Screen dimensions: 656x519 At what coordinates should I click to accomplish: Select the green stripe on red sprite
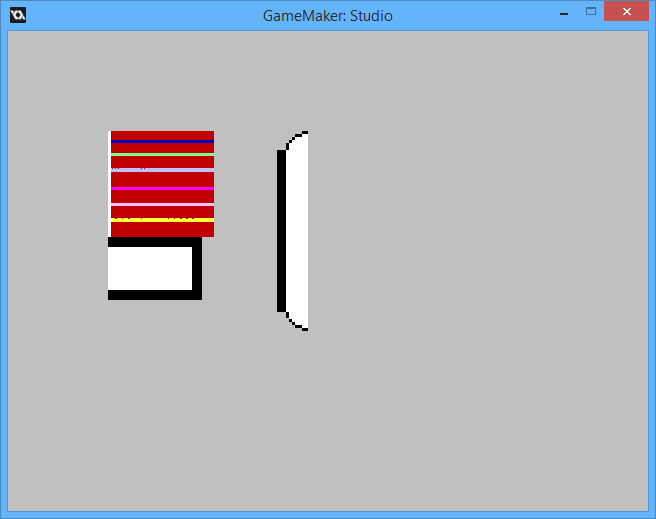[x=162, y=154]
